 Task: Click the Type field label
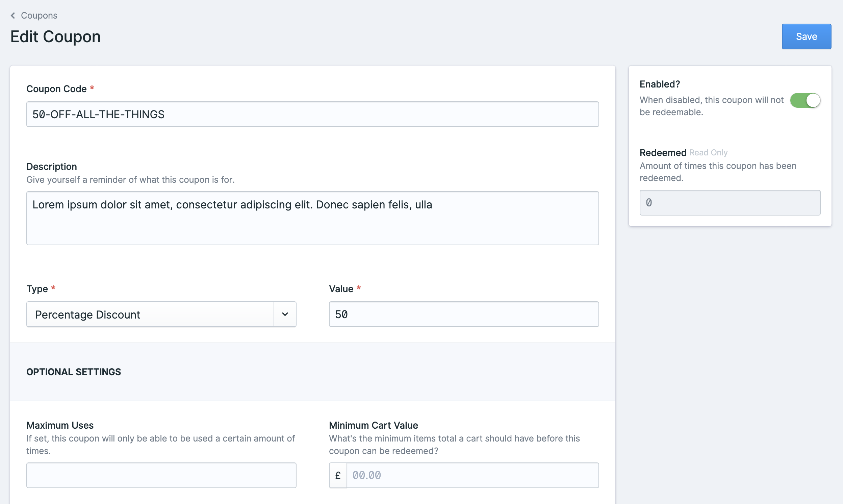[37, 289]
